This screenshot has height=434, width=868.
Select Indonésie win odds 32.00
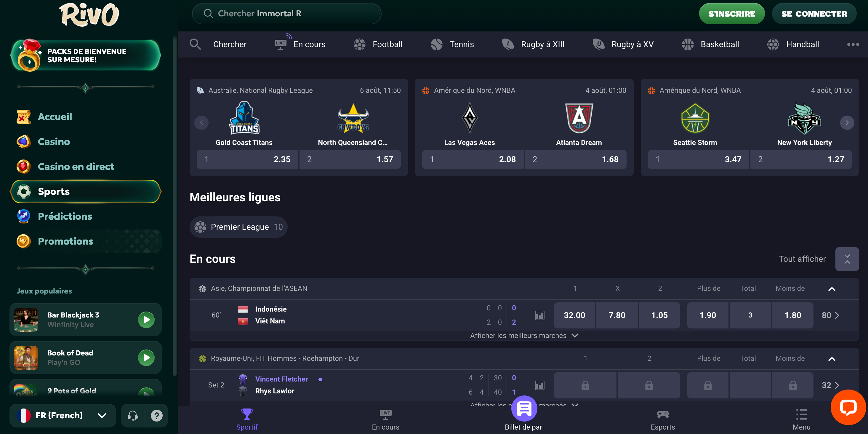coord(574,315)
